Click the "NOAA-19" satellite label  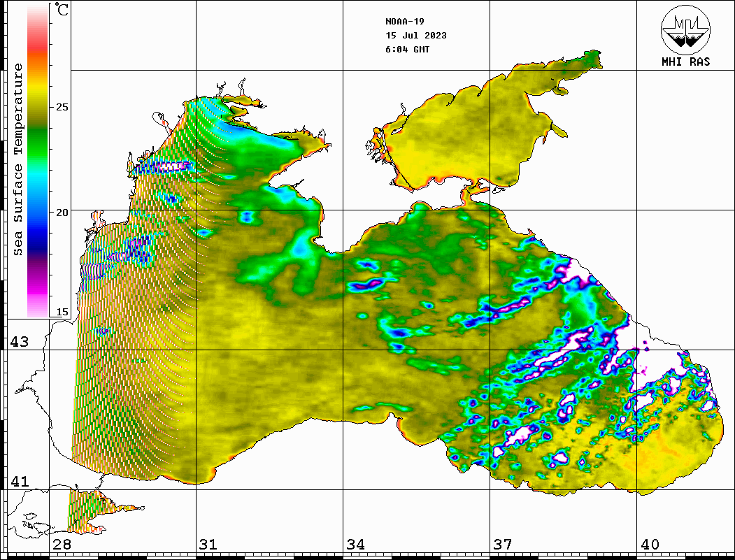tap(405, 22)
